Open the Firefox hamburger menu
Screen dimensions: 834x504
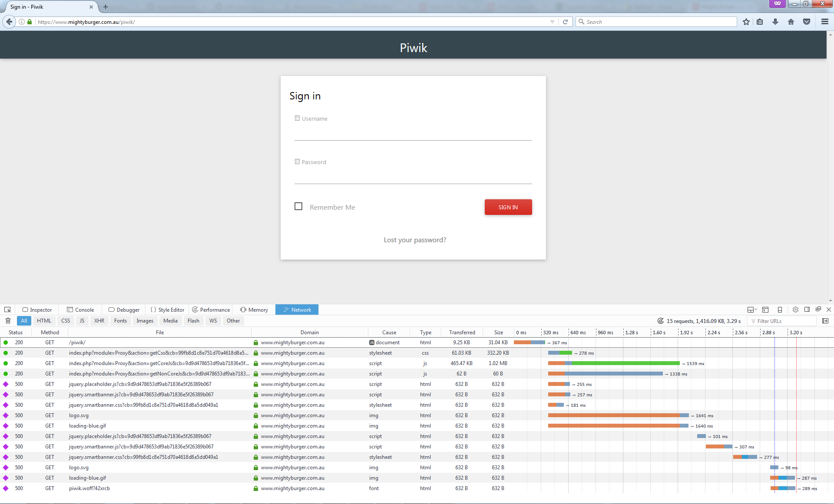pos(825,22)
